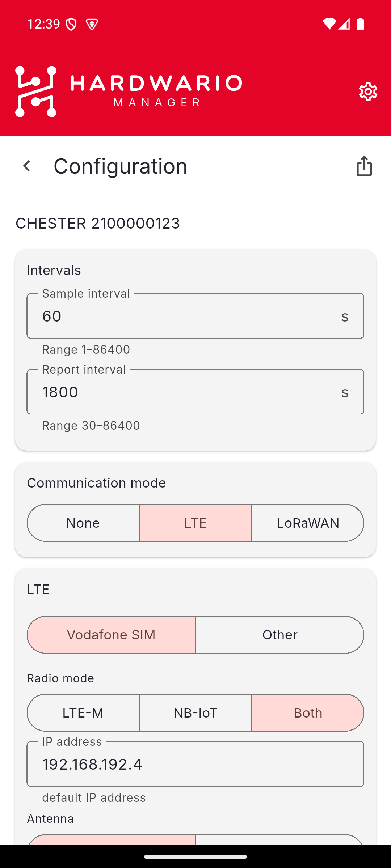Choose Vodafone SIM option
Viewport: 391px width, 868px height.
coord(112,635)
